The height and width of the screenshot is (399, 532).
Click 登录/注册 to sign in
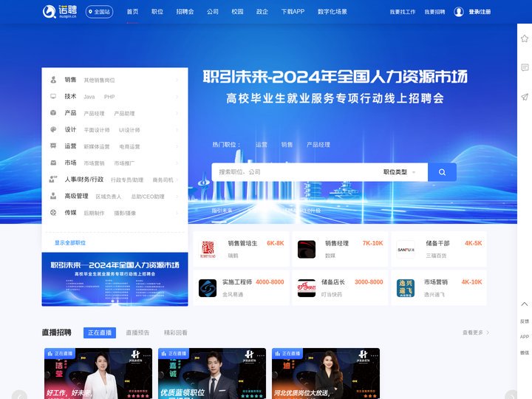[x=480, y=12]
